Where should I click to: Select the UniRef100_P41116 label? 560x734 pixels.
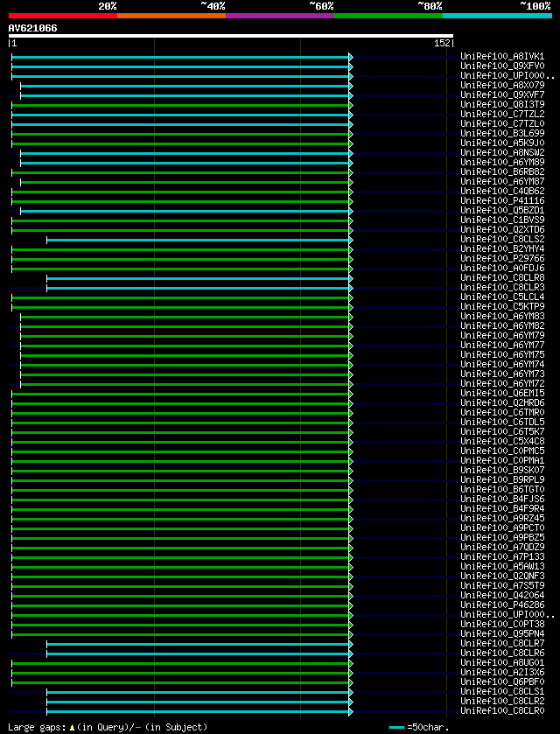point(503,201)
